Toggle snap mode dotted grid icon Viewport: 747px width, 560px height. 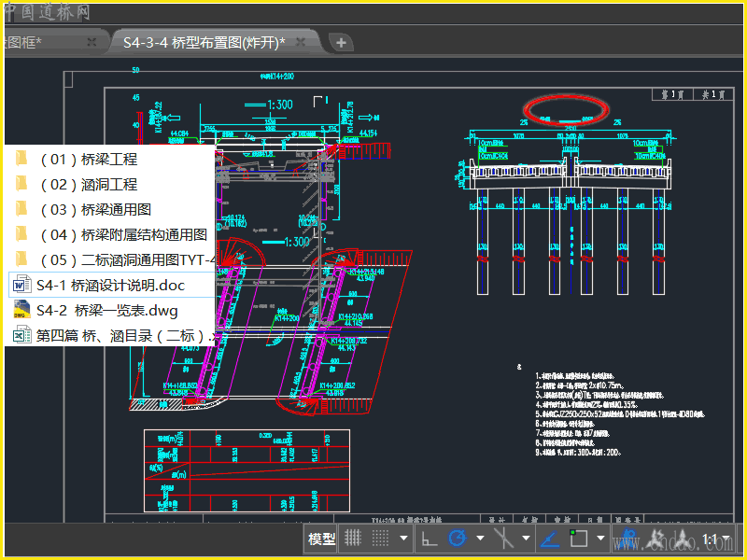381,539
